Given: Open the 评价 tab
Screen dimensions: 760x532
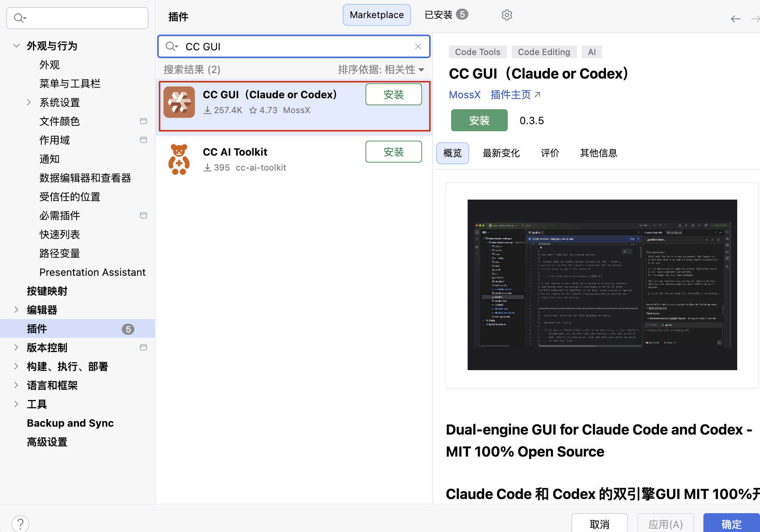Looking at the screenshot, I should [x=550, y=153].
